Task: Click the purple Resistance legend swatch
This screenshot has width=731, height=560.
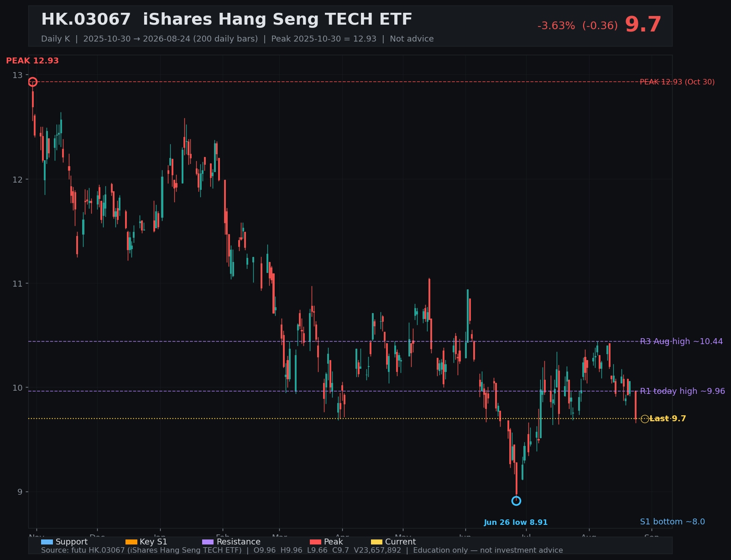Action: point(208,542)
